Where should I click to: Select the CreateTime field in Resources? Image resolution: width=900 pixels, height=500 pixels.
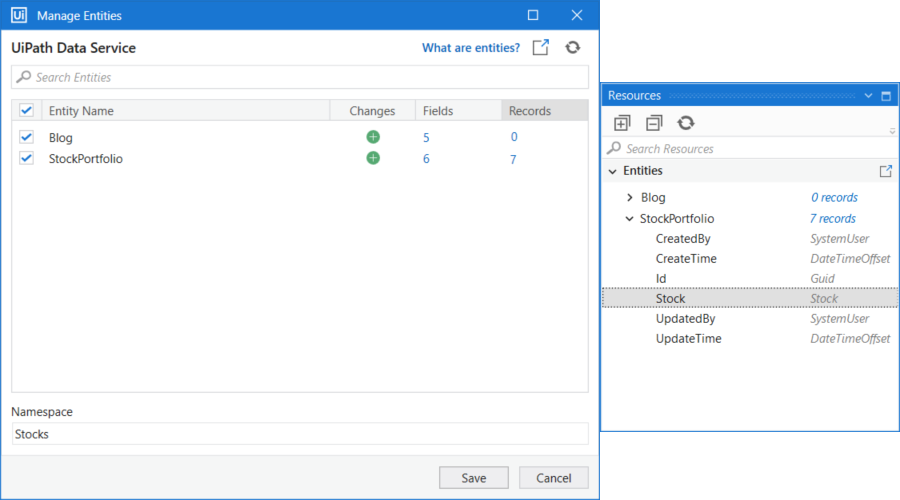(x=686, y=259)
